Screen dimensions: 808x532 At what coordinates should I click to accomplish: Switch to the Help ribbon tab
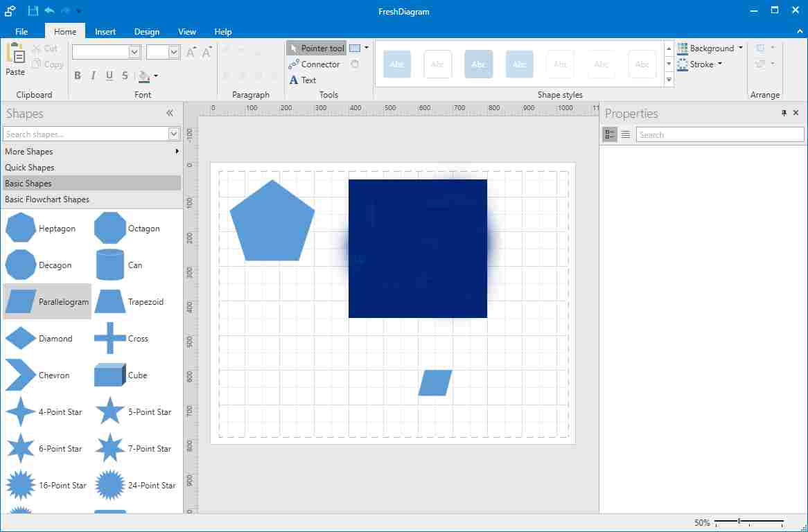[x=222, y=31]
